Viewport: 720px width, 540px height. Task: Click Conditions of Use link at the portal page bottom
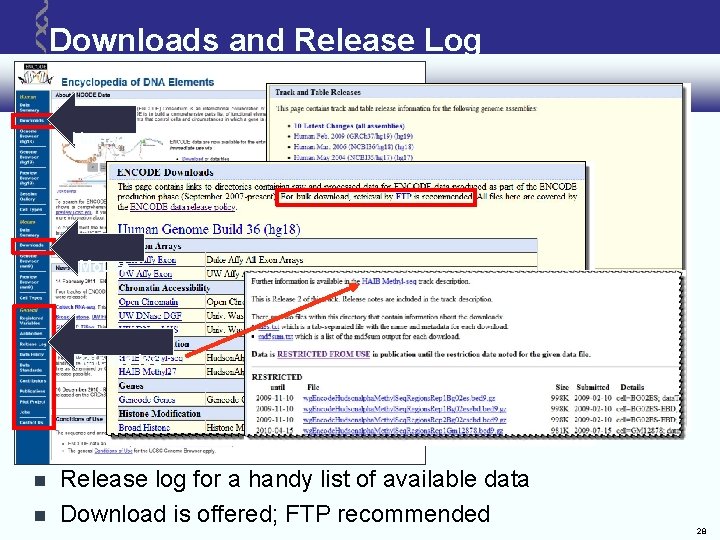[113, 451]
